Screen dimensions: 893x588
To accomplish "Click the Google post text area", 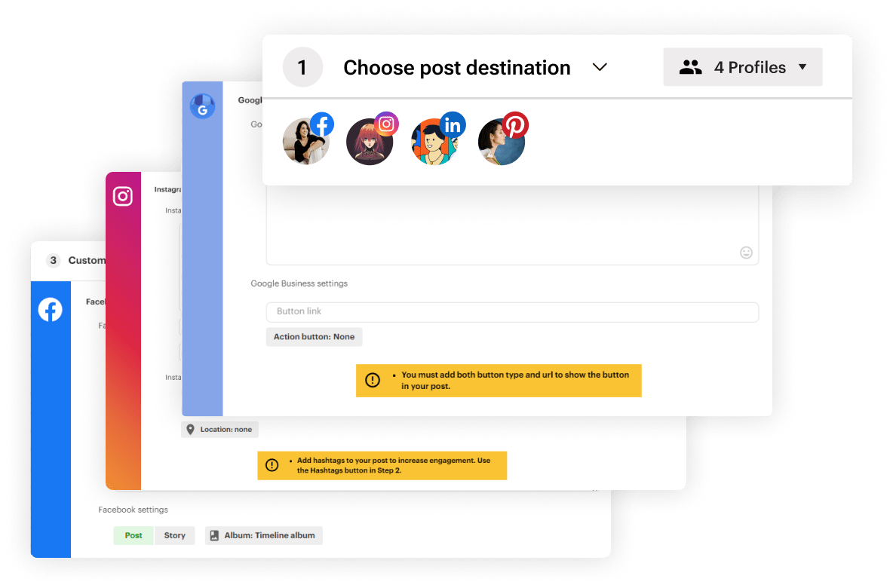I will click(512, 225).
